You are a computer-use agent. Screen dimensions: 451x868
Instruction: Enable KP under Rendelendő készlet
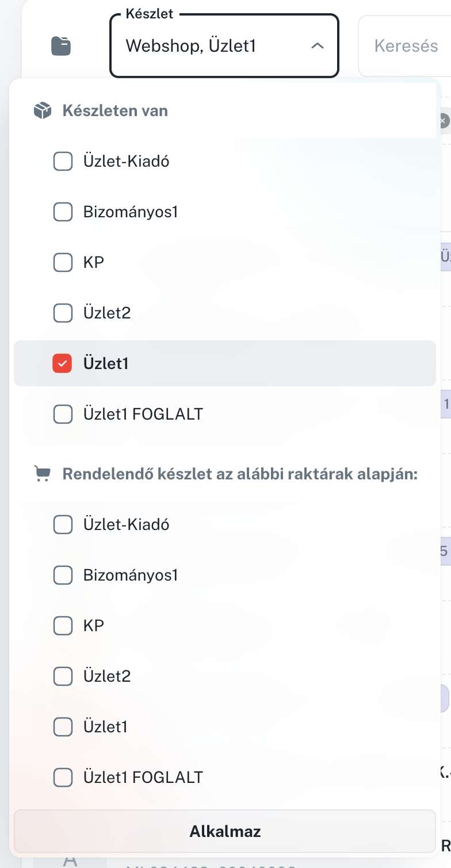(63, 625)
